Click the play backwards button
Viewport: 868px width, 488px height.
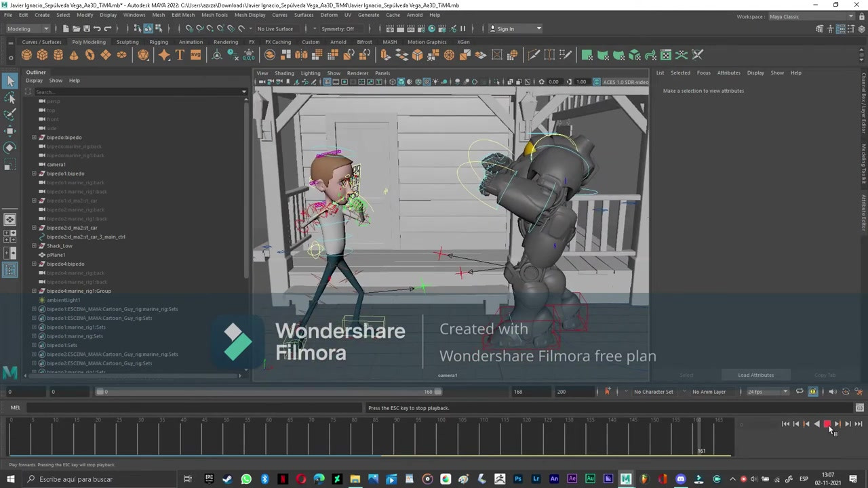[x=816, y=424]
